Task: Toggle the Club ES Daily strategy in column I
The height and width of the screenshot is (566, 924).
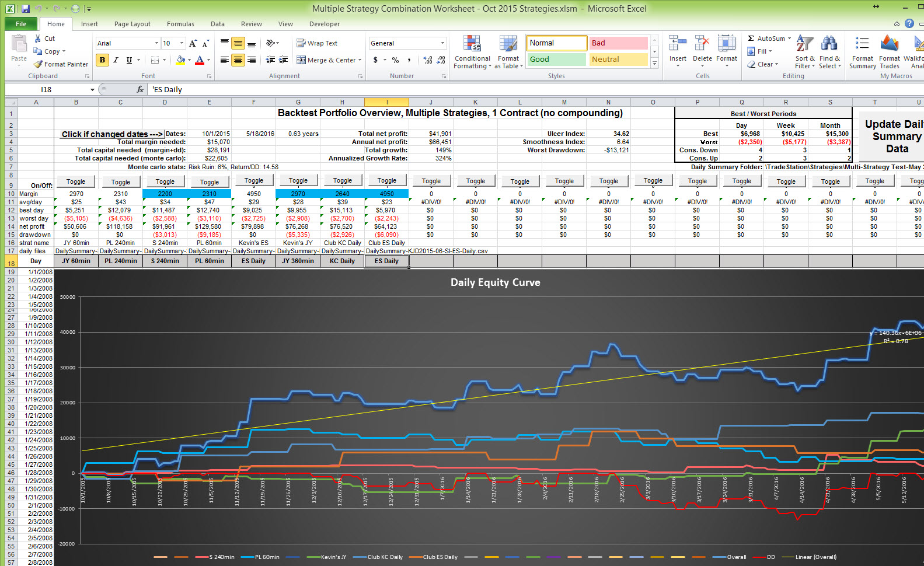Action: click(386, 181)
